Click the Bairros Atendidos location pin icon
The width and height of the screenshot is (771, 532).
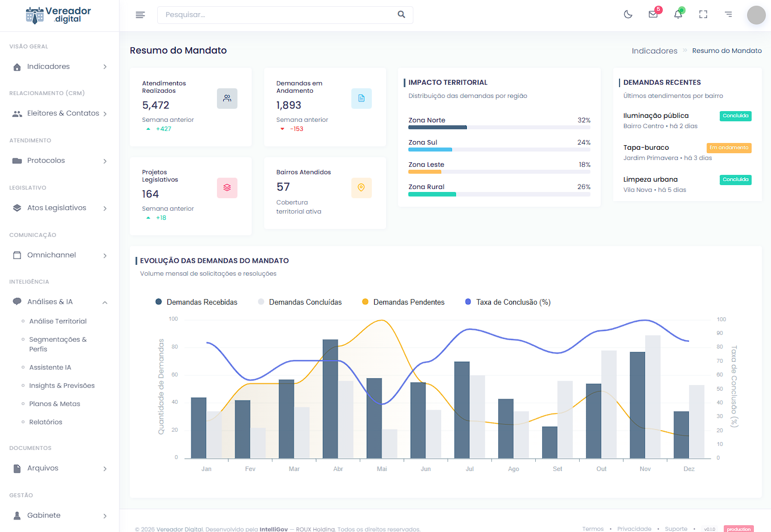(x=361, y=187)
